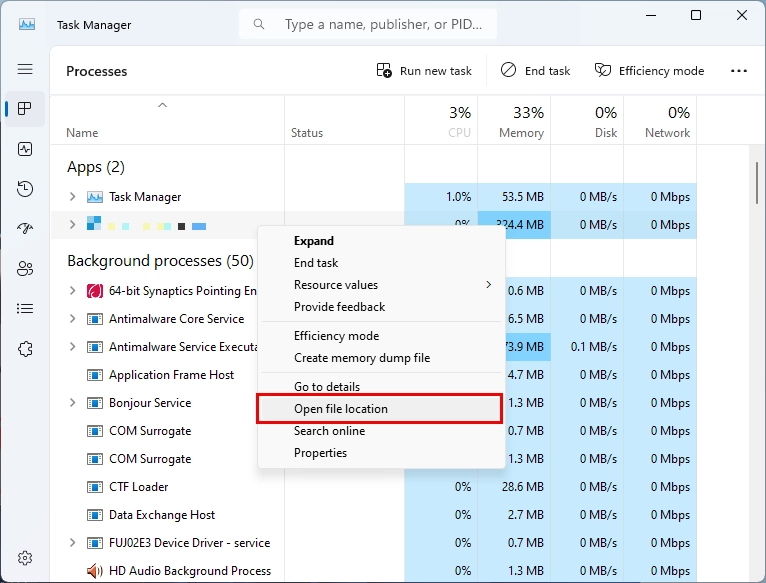The height and width of the screenshot is (583, 766).
Task: Click the CTF Loader process icon
Action: [95, 487]
